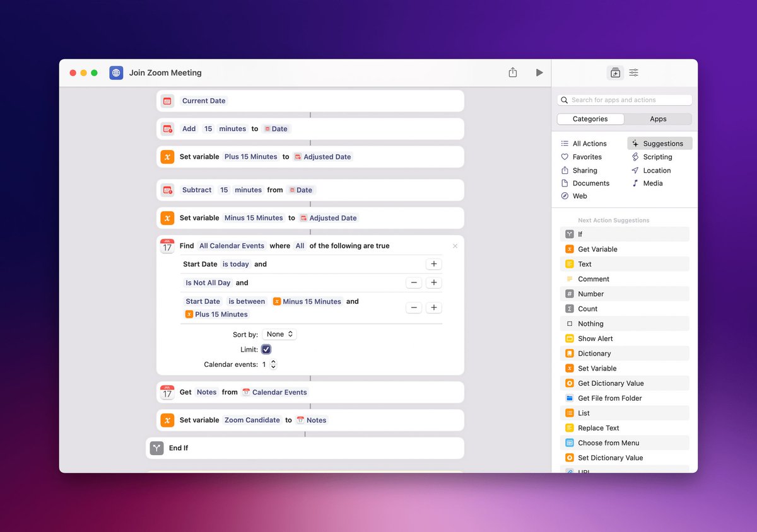This screenshot has height=532, width=757.
Task: Run the shortcut with the play button
Action: [x=539, y=72]
